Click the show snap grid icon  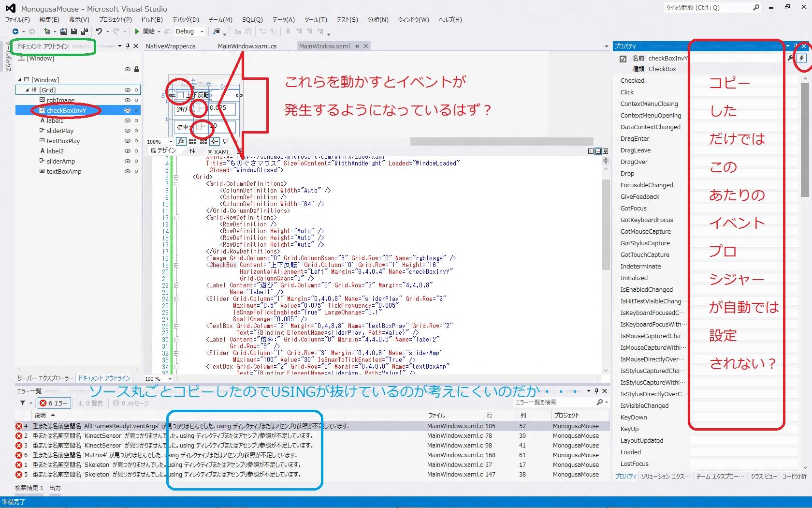click(192, 141)
